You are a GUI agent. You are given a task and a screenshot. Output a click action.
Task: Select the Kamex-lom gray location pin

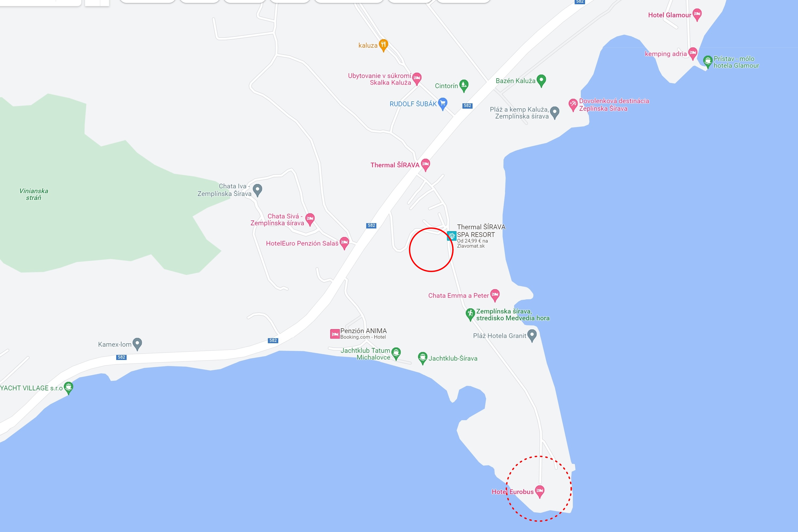[x=137, y=344]
